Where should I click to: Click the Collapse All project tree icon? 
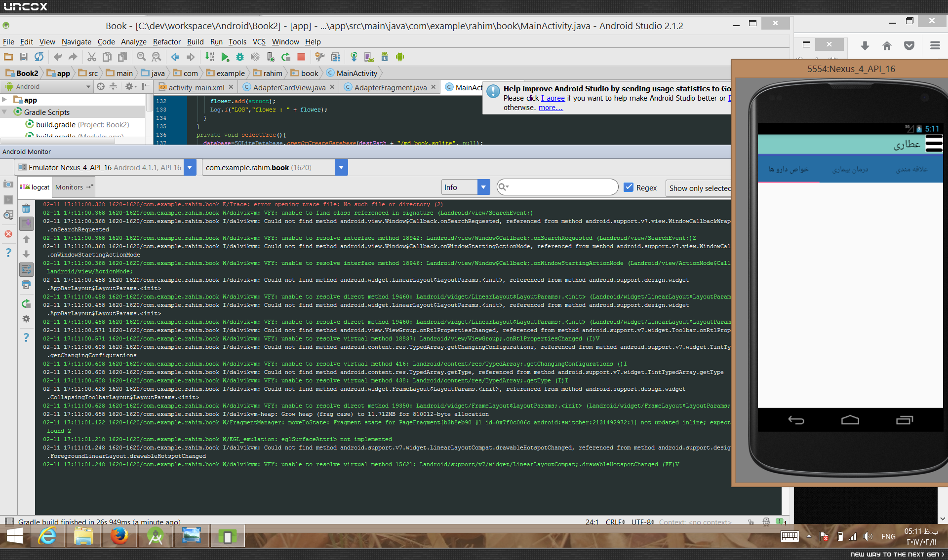[113, 86]
